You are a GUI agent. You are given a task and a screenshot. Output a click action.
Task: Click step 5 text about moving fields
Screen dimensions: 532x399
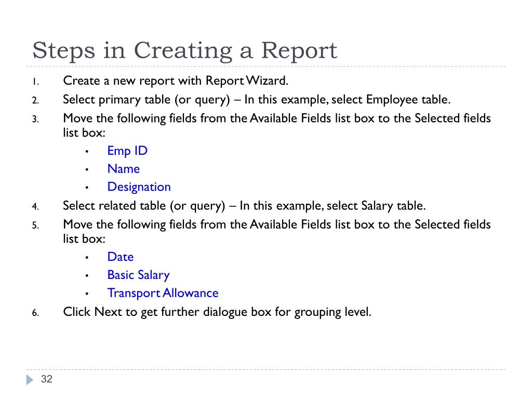pos(277,231)
